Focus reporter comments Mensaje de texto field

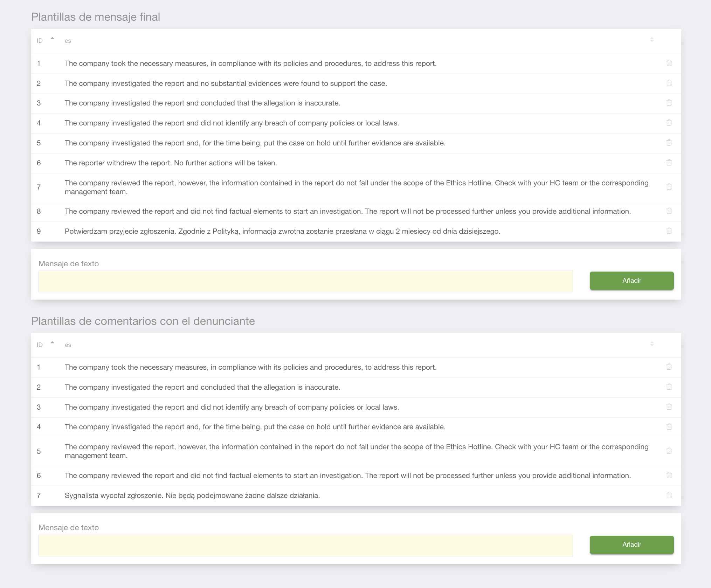(x=305, y=545)
